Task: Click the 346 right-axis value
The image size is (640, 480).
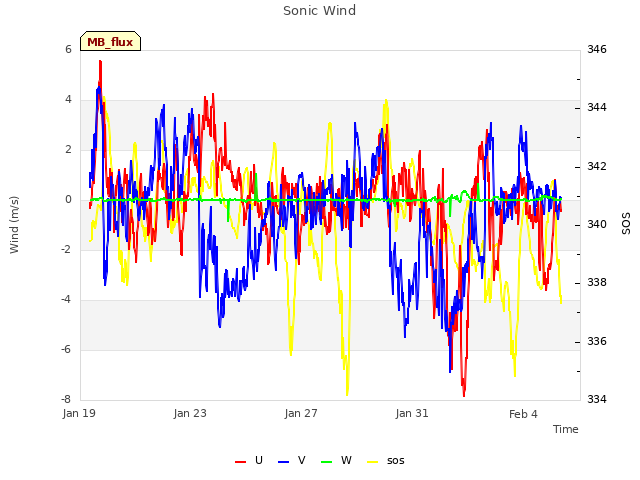Action: 597,49
